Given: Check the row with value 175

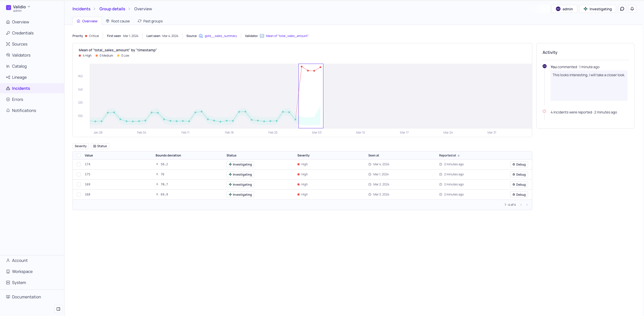Looking at the screenshot, I should point(79,174).
